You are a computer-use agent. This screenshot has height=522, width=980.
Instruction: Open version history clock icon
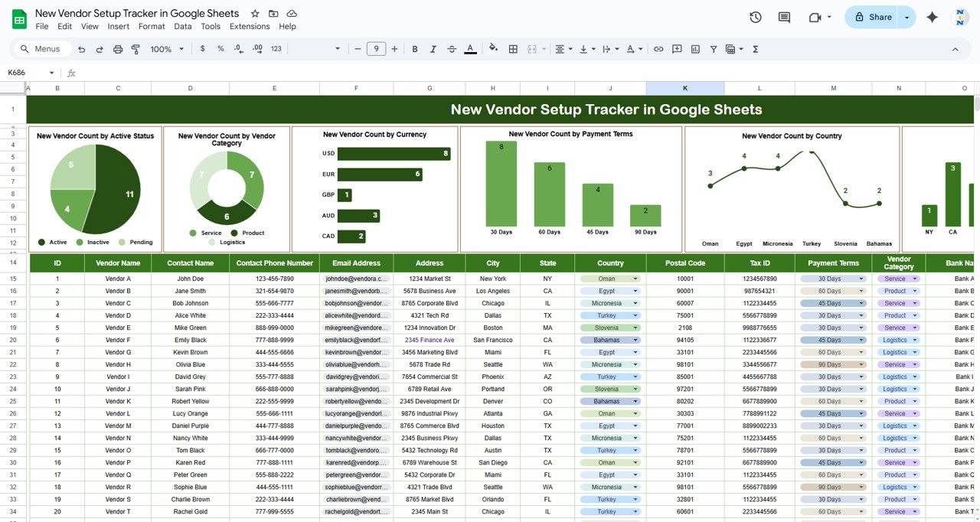tap(756, 17)
